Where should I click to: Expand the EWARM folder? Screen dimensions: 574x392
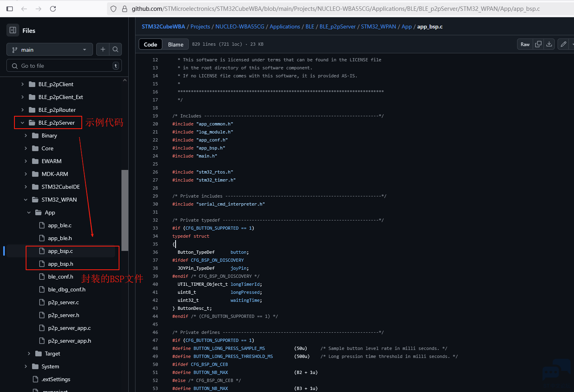26,161
